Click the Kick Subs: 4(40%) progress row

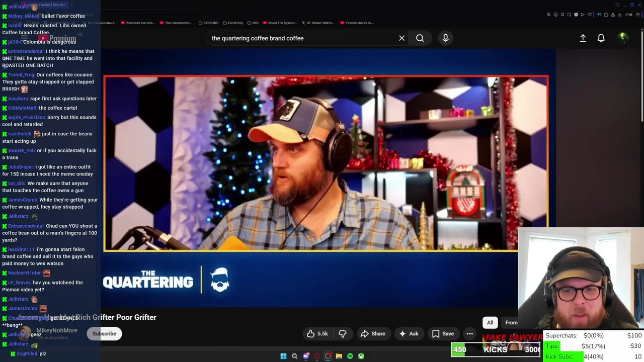(594, 356)
